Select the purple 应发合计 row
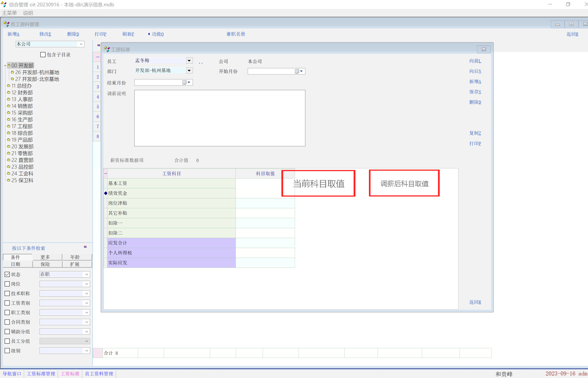588x378 pixels. click(x=171, y=243)
